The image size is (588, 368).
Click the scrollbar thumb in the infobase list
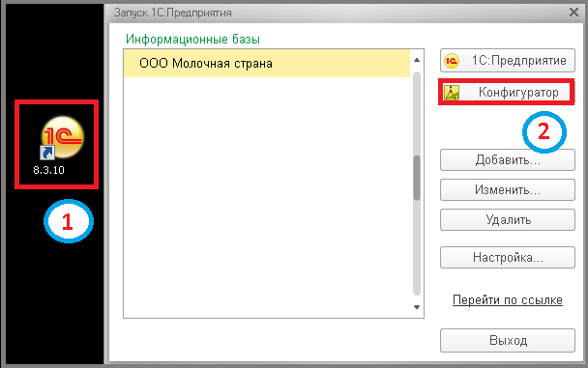417,178
